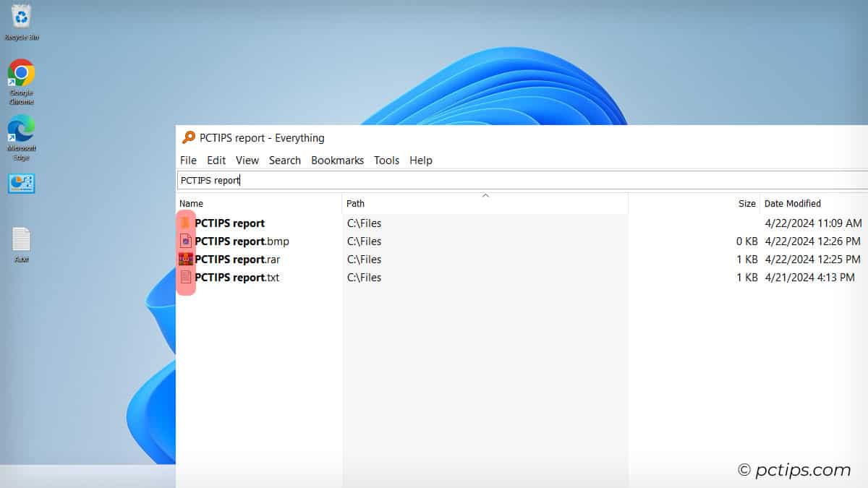Click the Everything key icon in title bar

click(188, 137)
